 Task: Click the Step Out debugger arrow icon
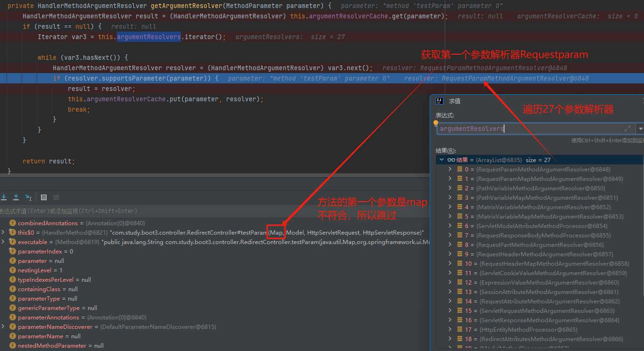(16, 197)
